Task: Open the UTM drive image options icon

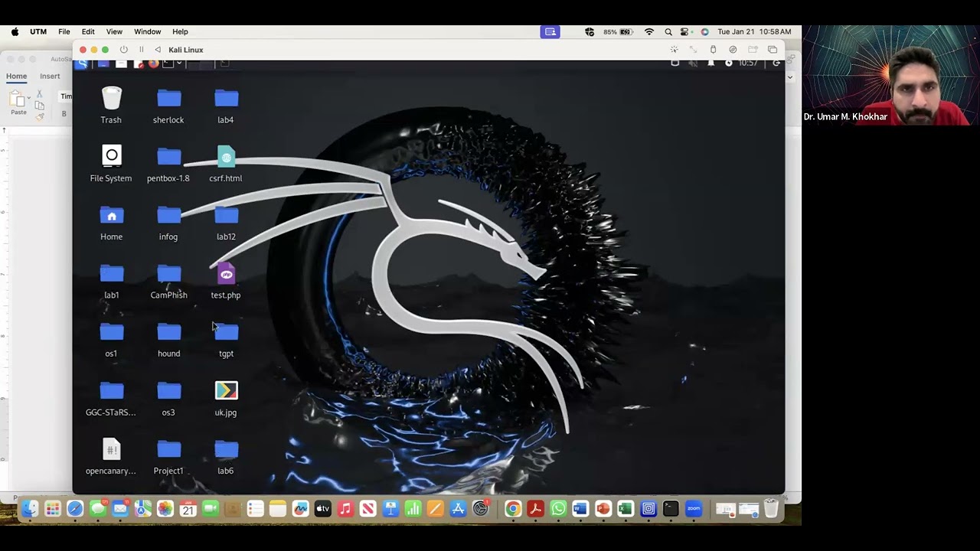Action: pos(733,50)
